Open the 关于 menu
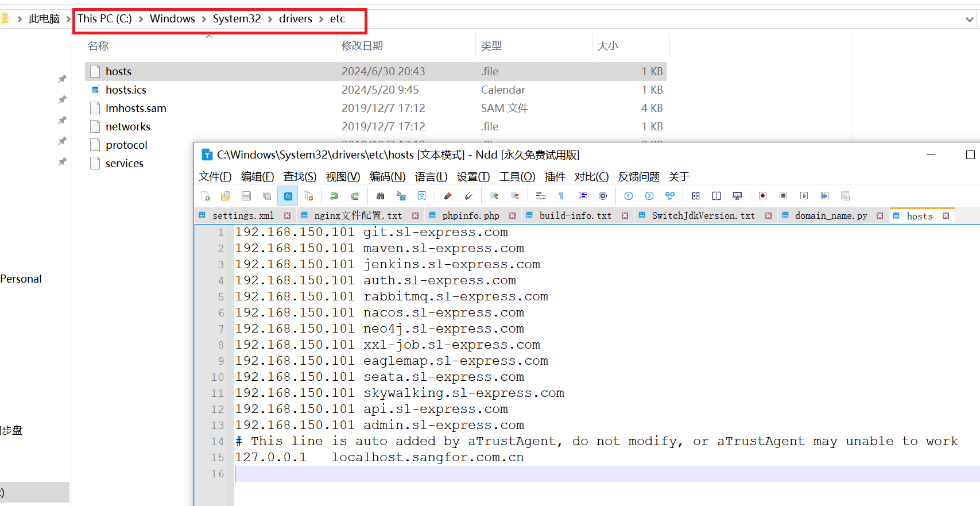 (x=679, y=177)
